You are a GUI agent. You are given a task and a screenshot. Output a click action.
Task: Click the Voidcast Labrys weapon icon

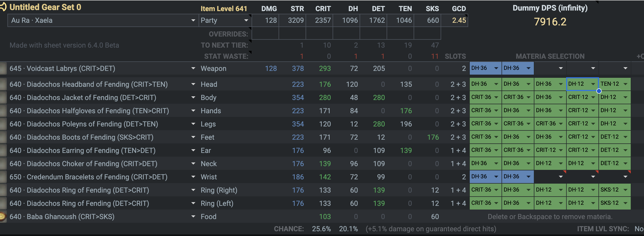click(x=3, y=69)
